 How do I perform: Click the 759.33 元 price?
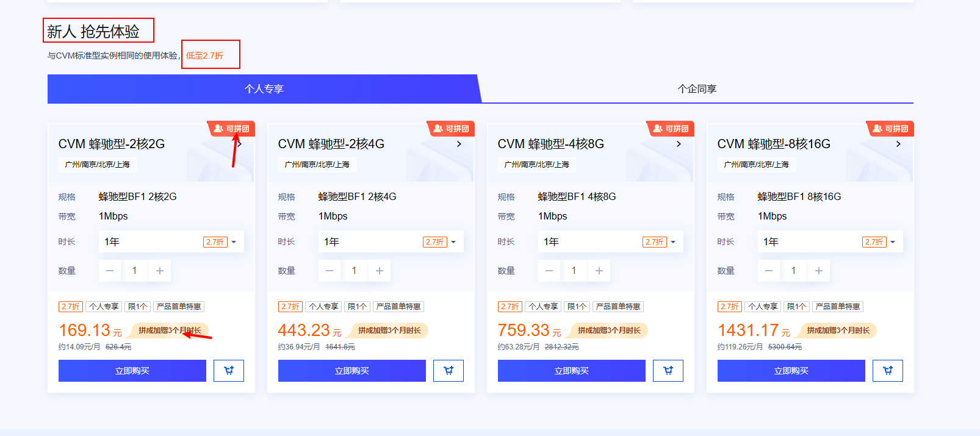point(530,331)
